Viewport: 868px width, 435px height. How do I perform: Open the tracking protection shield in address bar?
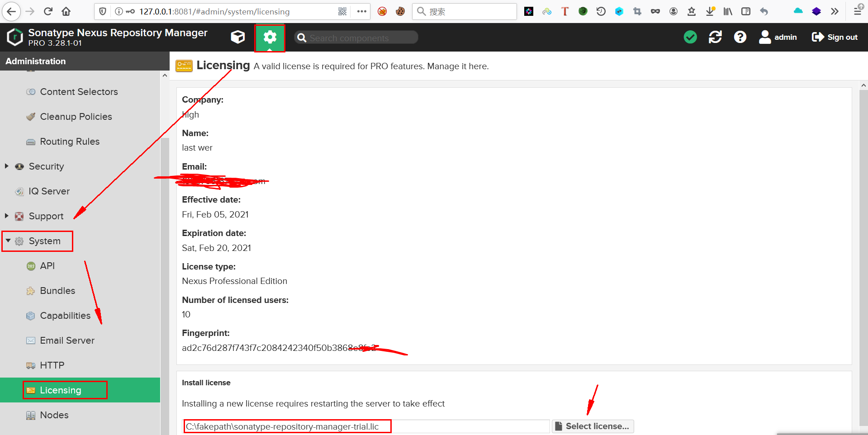[x=102, y=11]
